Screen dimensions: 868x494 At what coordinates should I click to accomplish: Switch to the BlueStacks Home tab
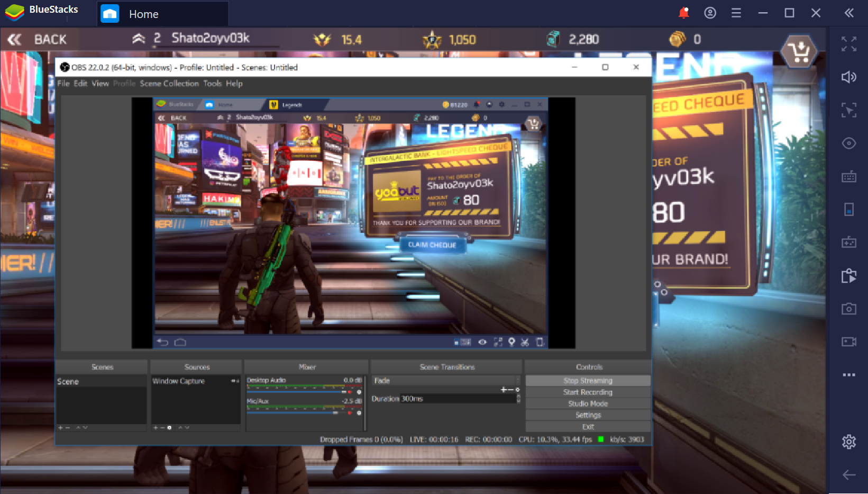(162, 14)
